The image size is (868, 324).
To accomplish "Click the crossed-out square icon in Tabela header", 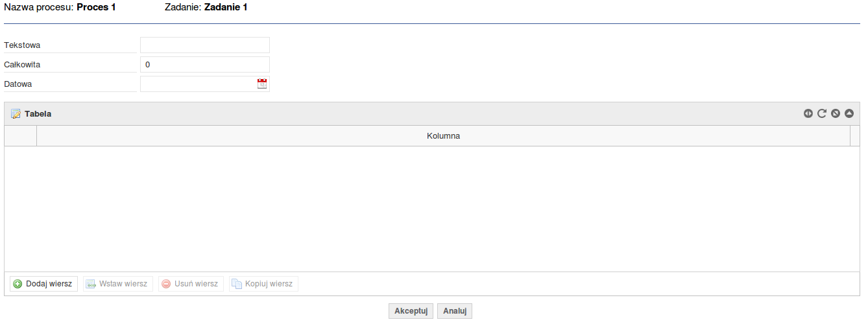I will tap(836, 113).
